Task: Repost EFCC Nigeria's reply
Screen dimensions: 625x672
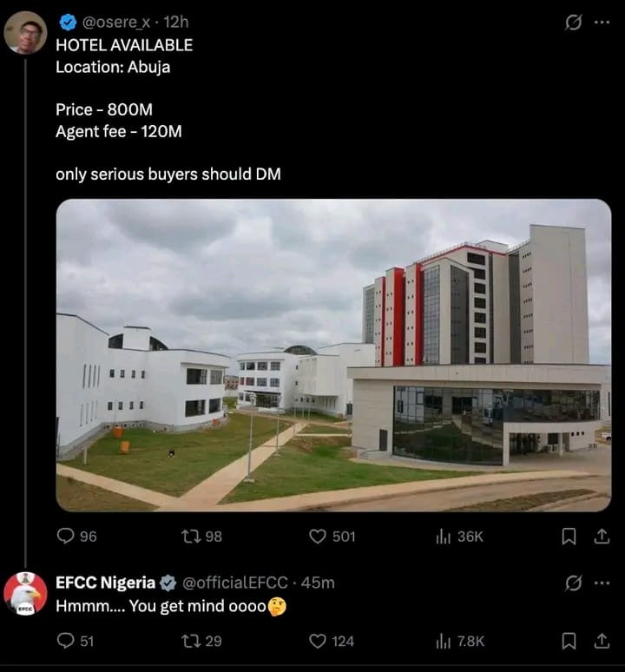Action: point(191,641)
